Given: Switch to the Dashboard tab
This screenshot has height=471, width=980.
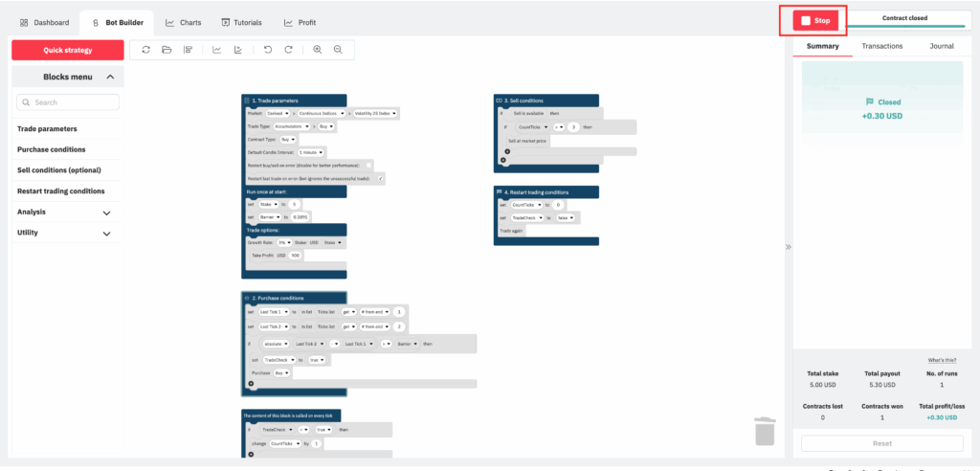Looking at the screenshot, I should click(x=44, y=23).
